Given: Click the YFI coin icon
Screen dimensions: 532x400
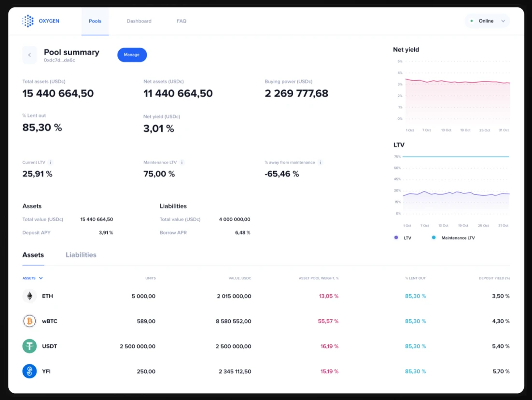Looking at the screenshot, I should (x=29, y=371).
